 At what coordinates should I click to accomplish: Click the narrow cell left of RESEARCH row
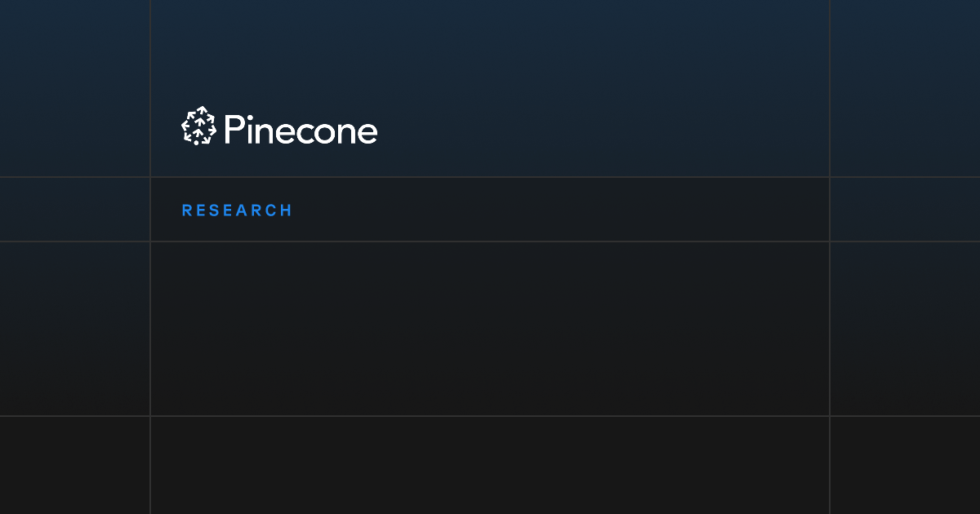coord(74,210)
